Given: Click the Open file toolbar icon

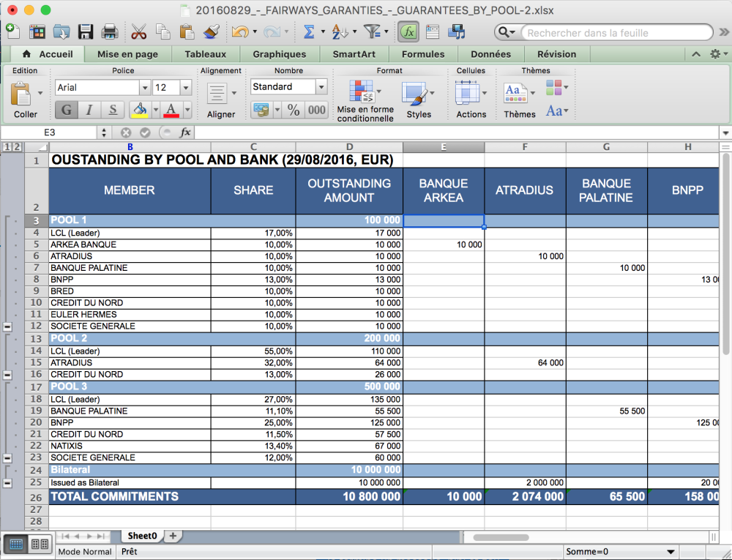Looking at the screenshot, I should [61, 31].
